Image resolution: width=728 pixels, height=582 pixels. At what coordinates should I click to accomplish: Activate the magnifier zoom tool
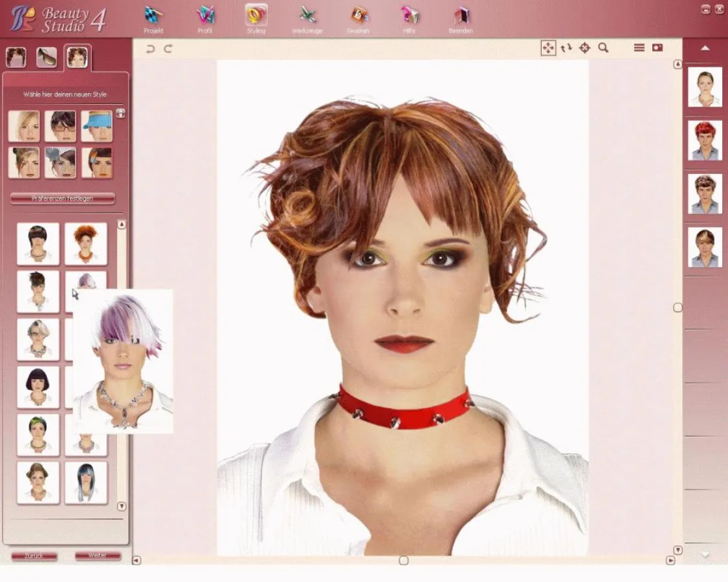(604, 47)
